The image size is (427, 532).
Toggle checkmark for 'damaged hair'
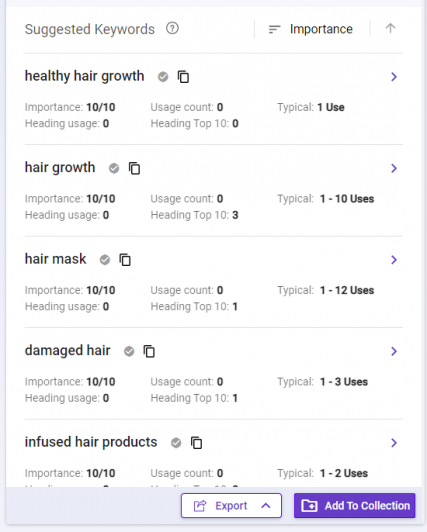click(x=129, y=352)
